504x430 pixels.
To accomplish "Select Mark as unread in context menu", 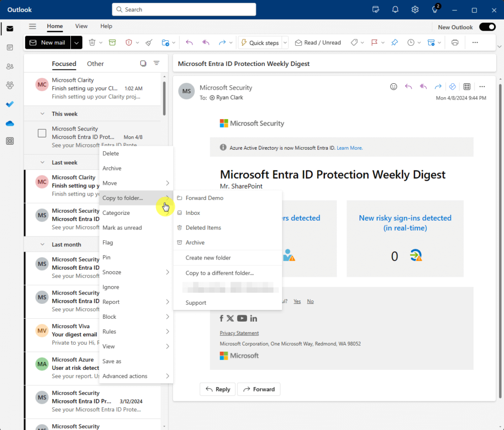I will pos(136,228).
